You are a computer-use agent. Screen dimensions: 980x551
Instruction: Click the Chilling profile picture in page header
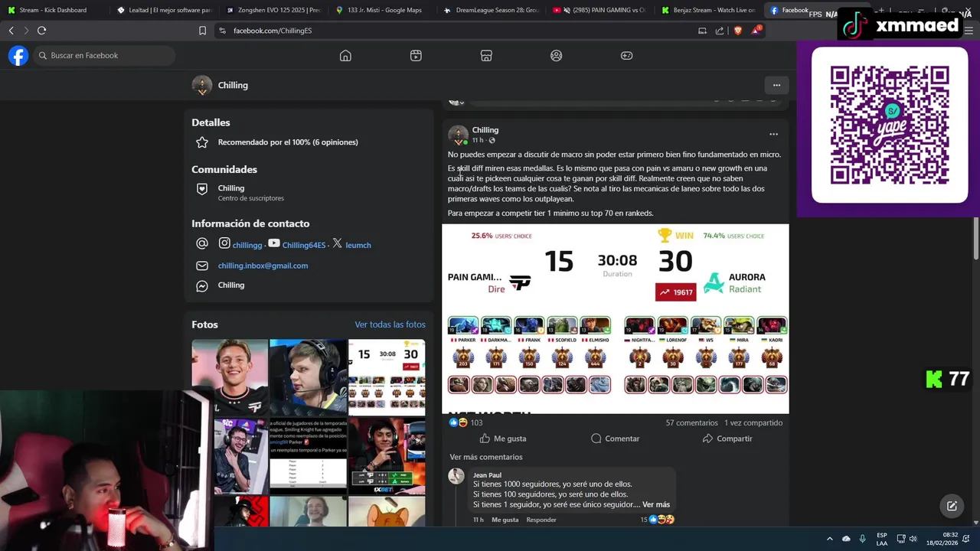[202, 85]
